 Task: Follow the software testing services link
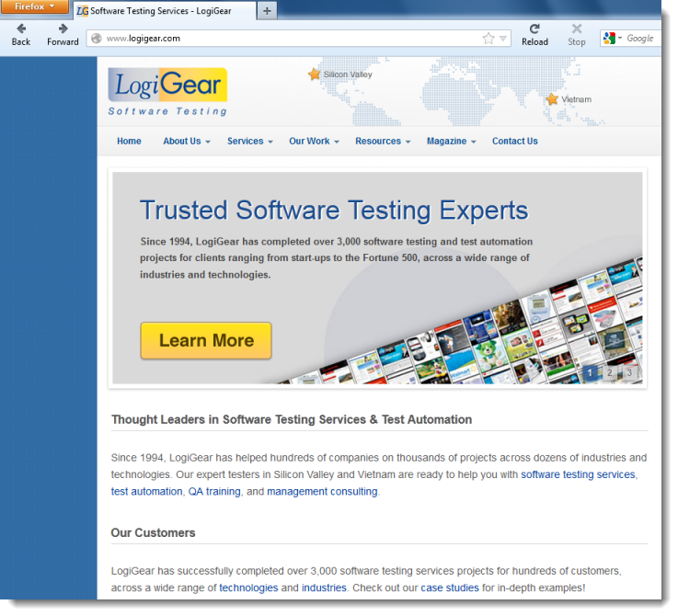[x=578, y=474]
